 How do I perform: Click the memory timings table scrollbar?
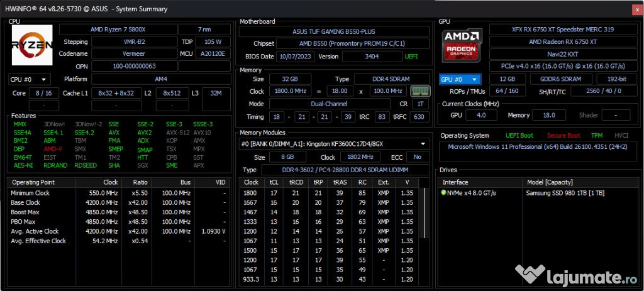426,214
